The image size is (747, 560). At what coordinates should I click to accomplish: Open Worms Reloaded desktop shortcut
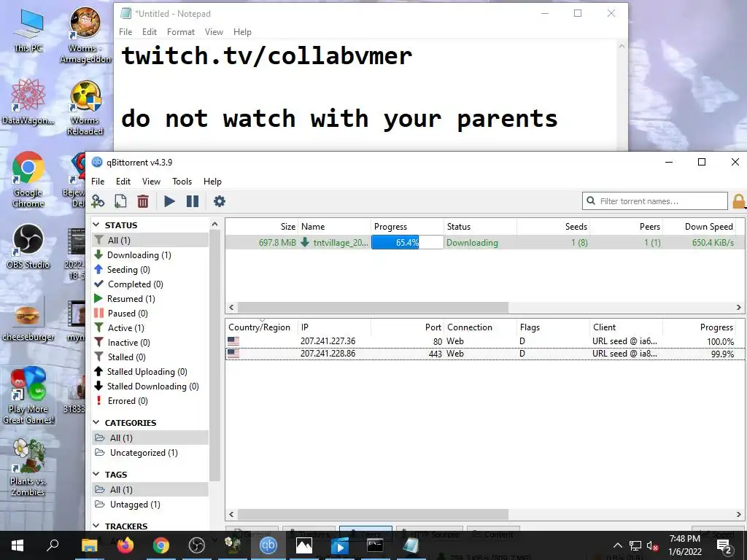click(x=85, y=108)
